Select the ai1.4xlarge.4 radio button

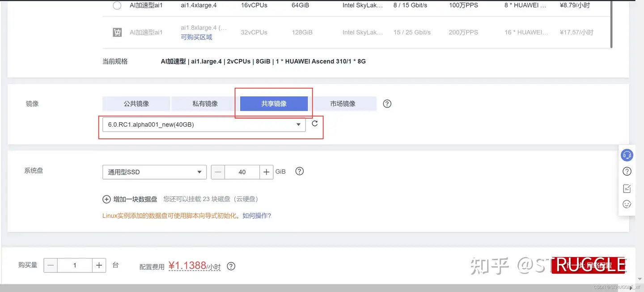117,6
